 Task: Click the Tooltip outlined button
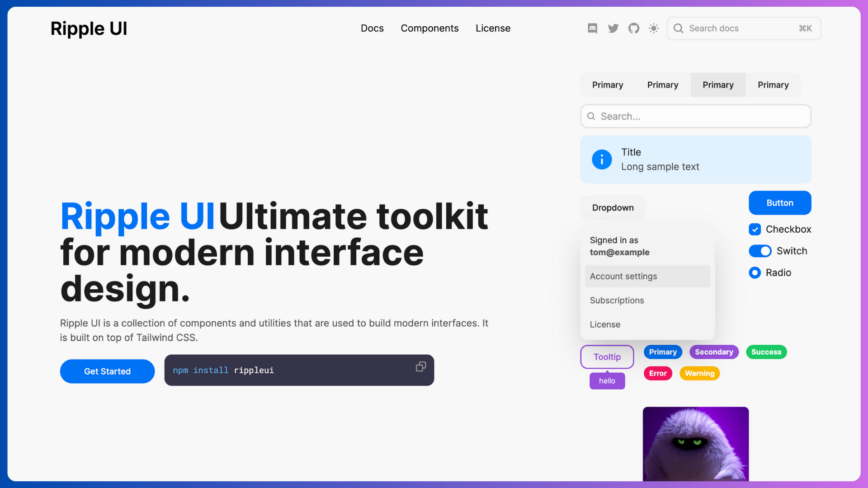607,357
